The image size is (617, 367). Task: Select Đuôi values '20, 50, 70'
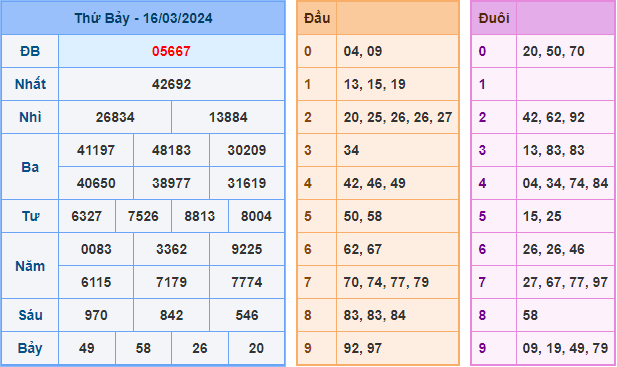coord(554,51)
